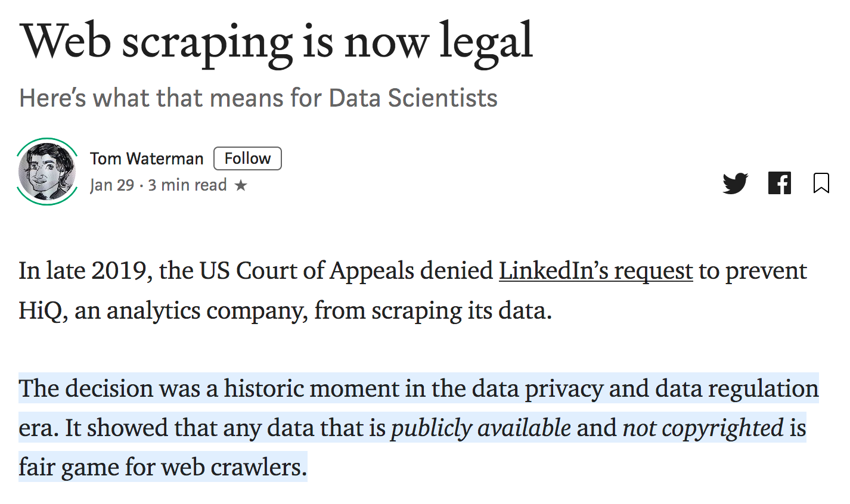The width and height of the screenshot is (850, 504).
Task: Click the italic "not copyrighted" text
Action: click(x=703, y=428)
